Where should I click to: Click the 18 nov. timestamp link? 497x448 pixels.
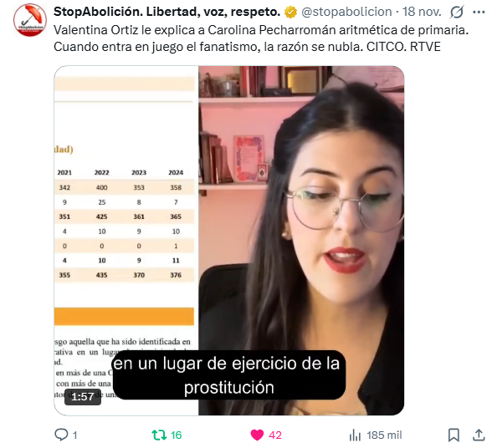click(x=422, y=12)
